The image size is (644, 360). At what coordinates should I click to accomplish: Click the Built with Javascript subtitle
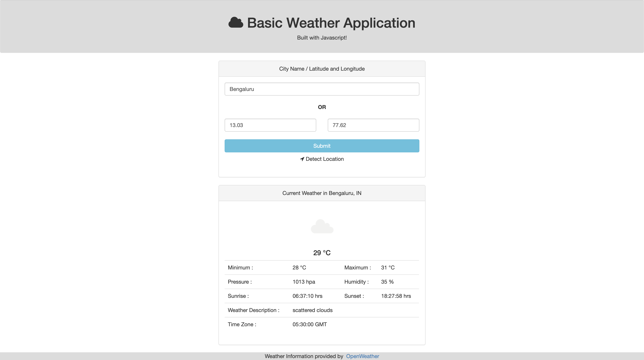pos(322,38)
